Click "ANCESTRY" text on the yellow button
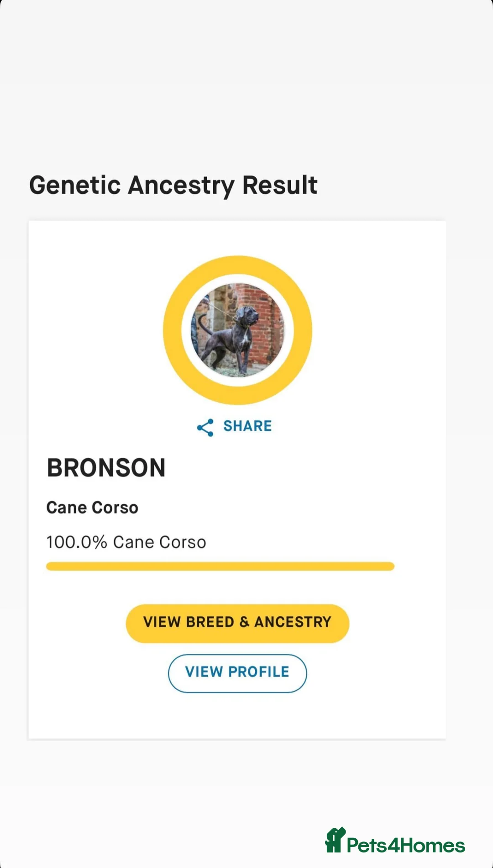Screen dimensions: 493x868 [293, 622]
